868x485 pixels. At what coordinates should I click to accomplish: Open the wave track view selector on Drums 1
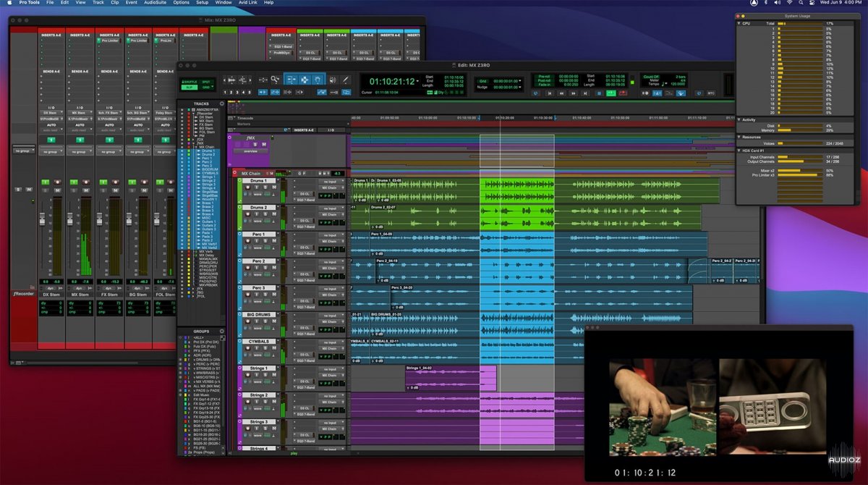click(259, 195)
